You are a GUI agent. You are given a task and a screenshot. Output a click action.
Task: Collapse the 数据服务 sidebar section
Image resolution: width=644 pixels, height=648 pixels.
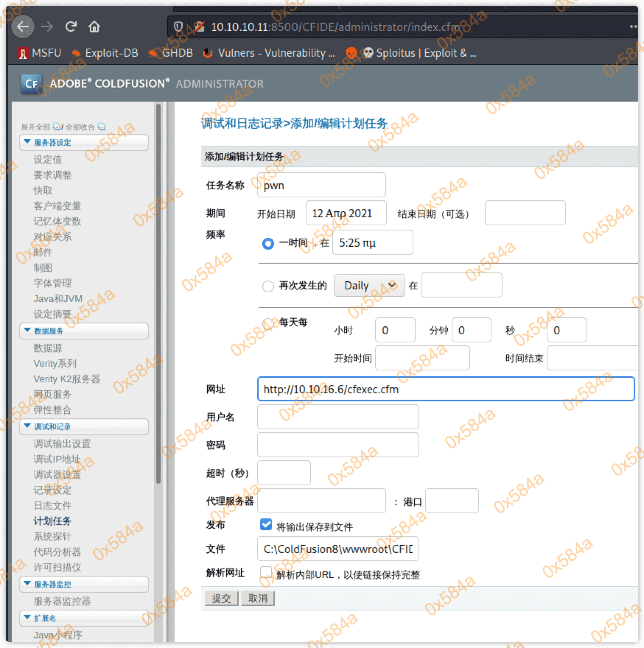tap(27, 330)
